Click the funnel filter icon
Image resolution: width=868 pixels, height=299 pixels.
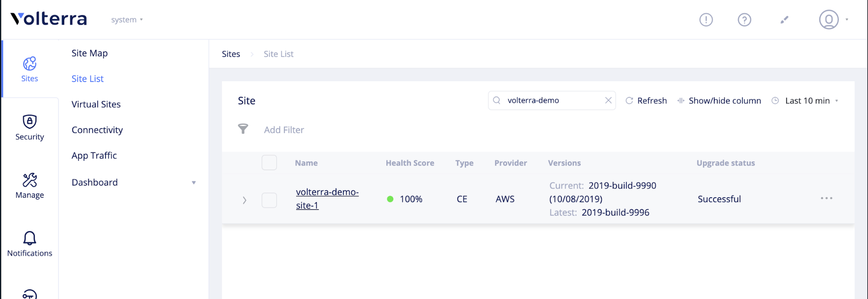click(243, 129)
